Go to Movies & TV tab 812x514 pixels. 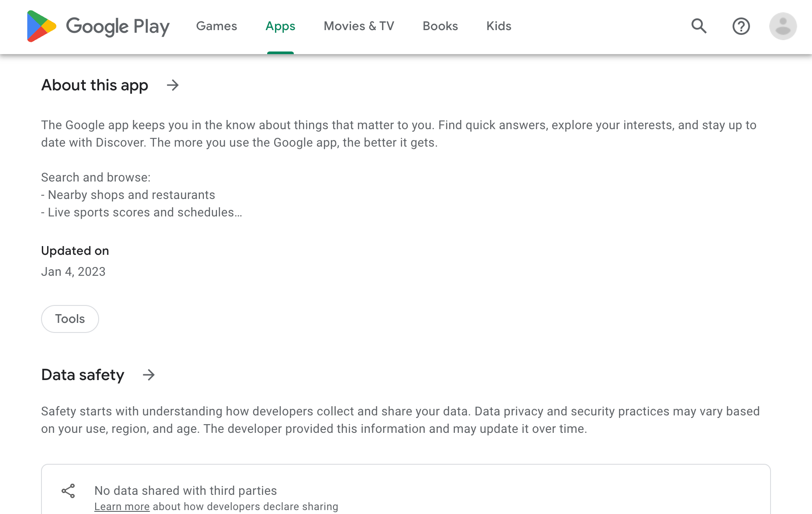(x=359, y=26)
